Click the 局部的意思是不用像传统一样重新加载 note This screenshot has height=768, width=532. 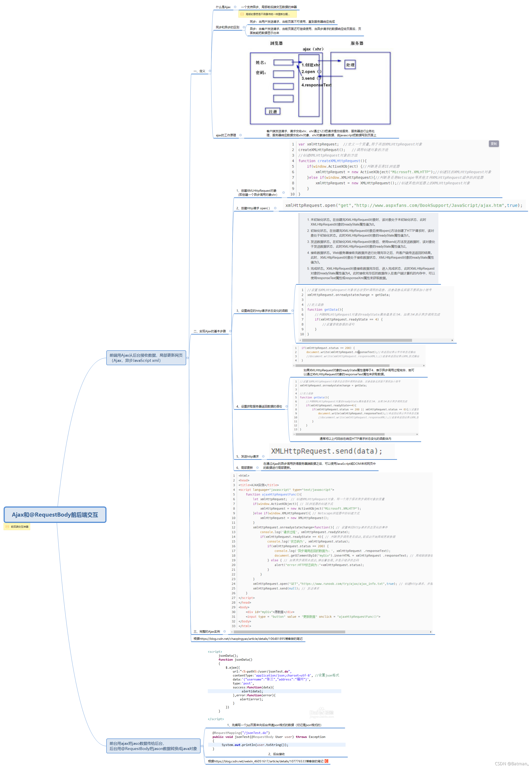tap(267, 14)
